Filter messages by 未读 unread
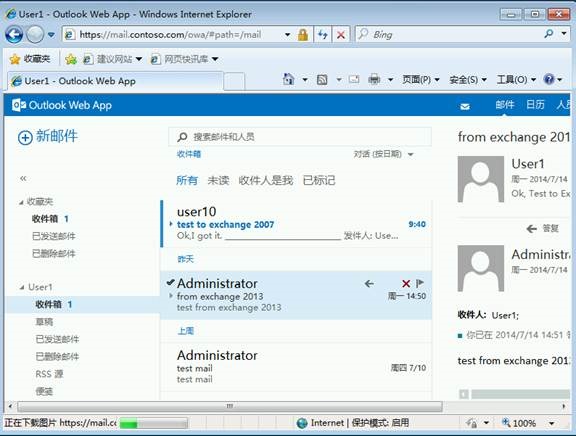 click(218, 180)
